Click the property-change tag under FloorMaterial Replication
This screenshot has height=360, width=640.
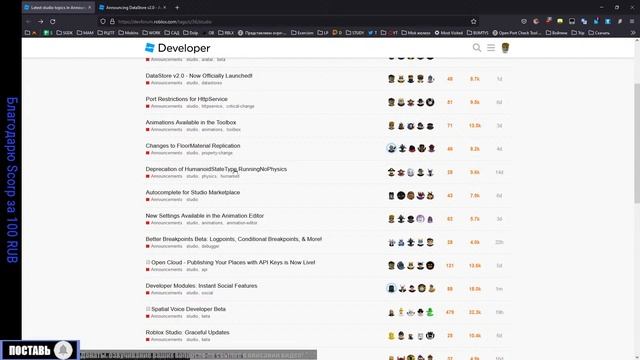pos(217,153)
